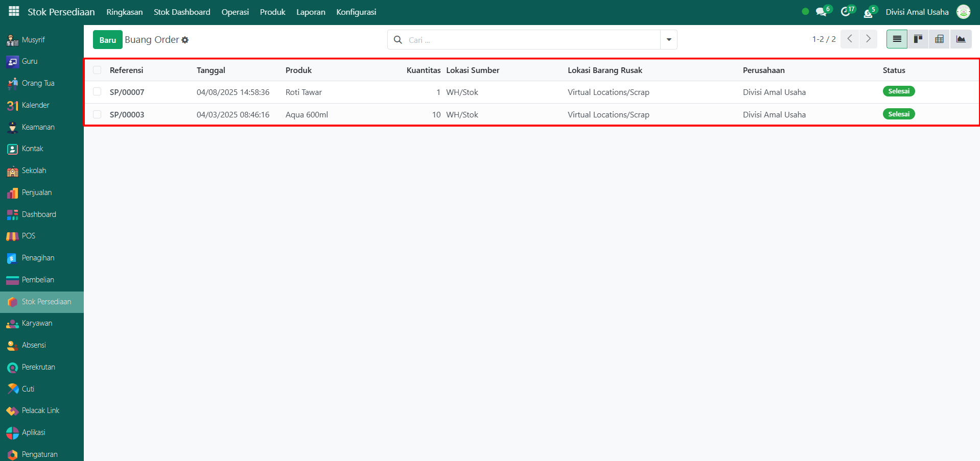Switch to kanban view
Image resolution: width=980 pixels, height=461 pixels.
(x=918, y=39)
